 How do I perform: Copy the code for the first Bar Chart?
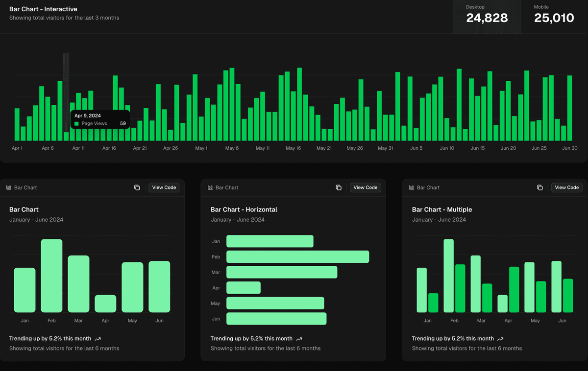click(x=137, y=187)
